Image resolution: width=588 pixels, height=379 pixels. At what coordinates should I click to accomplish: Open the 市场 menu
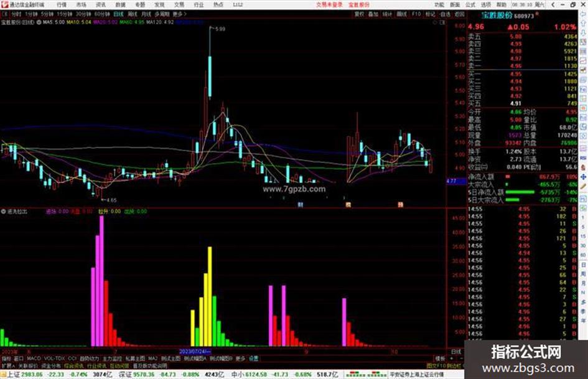(x=81, y=5)
